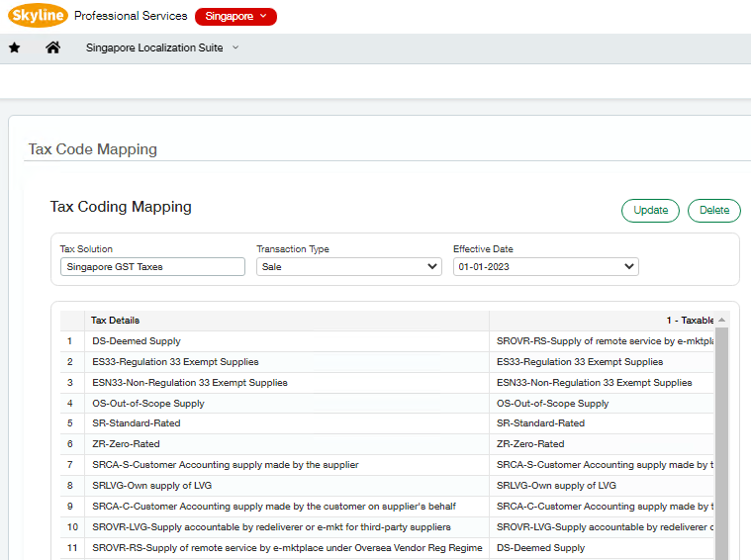751x560 pixels.
Task: Click the Update button
Action: 650,210
